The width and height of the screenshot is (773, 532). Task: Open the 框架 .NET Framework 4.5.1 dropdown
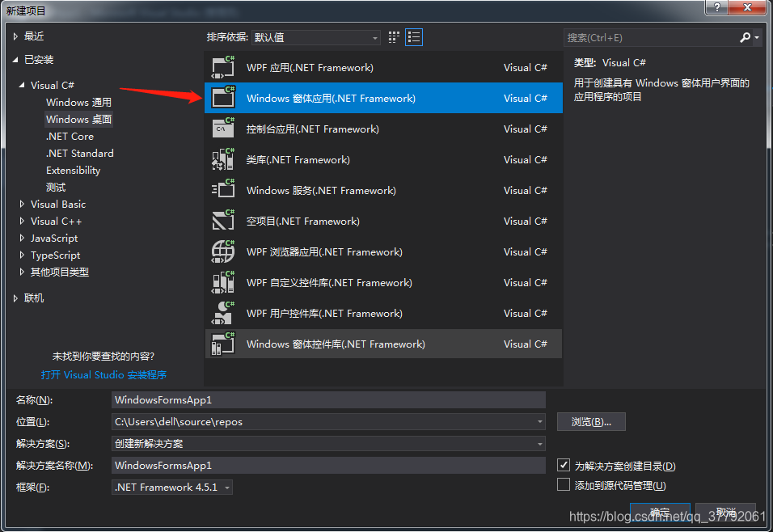click(x=172, y=488)
